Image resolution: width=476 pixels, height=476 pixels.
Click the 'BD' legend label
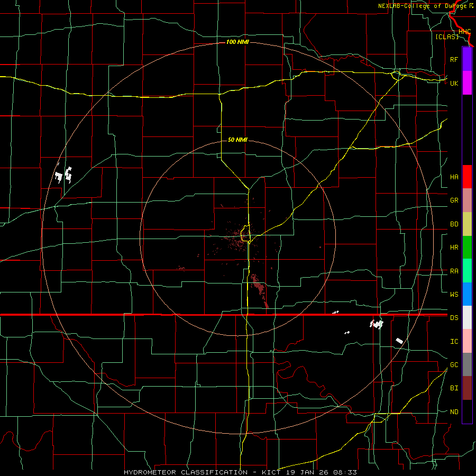454,224
